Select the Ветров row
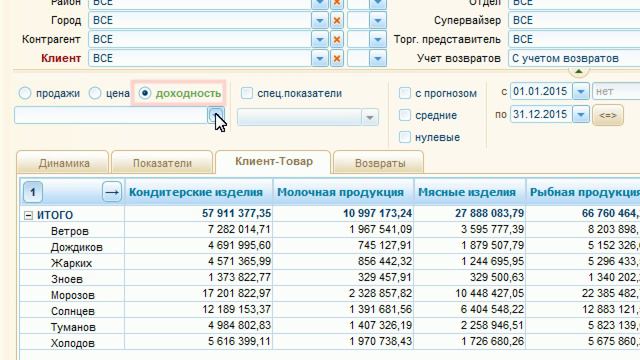 70,231
